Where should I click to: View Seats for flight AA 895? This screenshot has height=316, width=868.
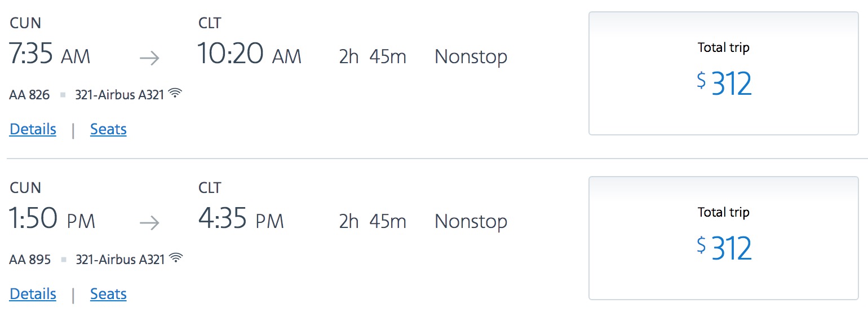click(x=108, y=294)
